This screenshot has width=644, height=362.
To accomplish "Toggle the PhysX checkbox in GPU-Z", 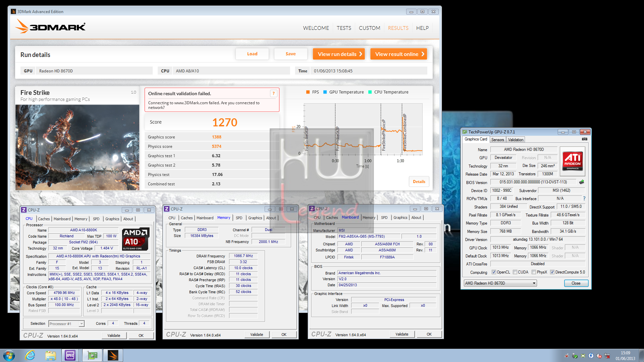I will pos(534,272).
